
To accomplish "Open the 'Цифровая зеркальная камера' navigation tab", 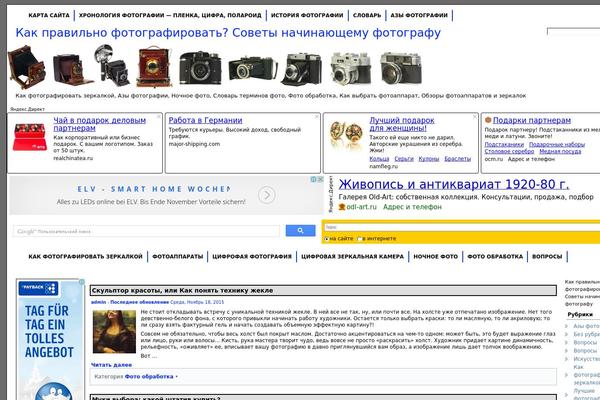I will tap(350, 257).
